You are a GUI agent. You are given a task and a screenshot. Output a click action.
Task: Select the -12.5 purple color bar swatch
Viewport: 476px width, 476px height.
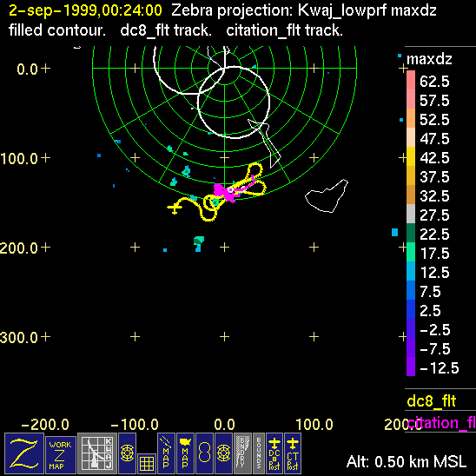click(411, 367)
